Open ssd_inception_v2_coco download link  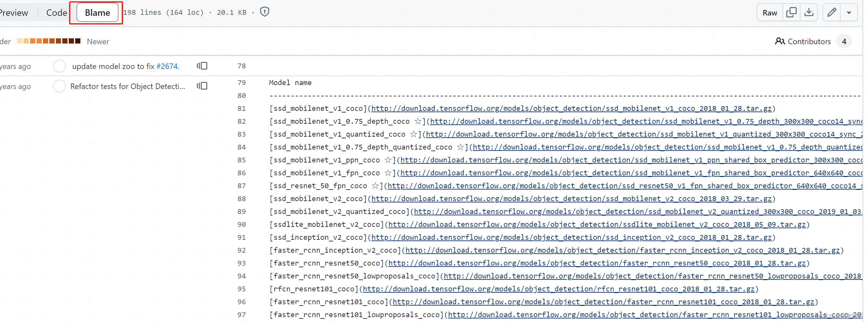pos(571,238)
